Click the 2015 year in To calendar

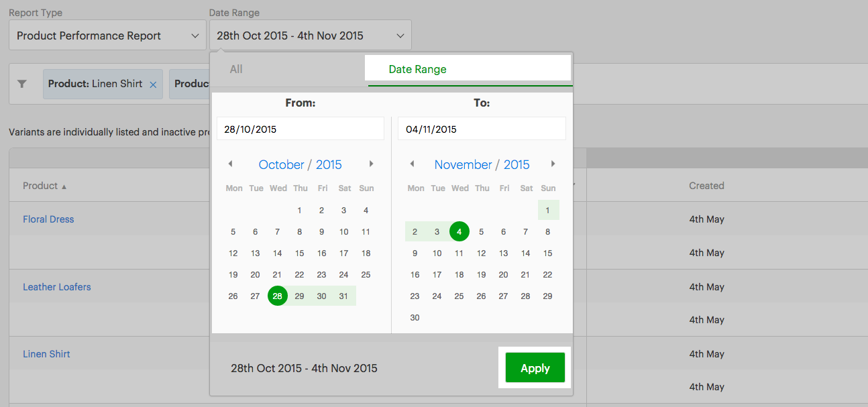[x=517, y=165]
